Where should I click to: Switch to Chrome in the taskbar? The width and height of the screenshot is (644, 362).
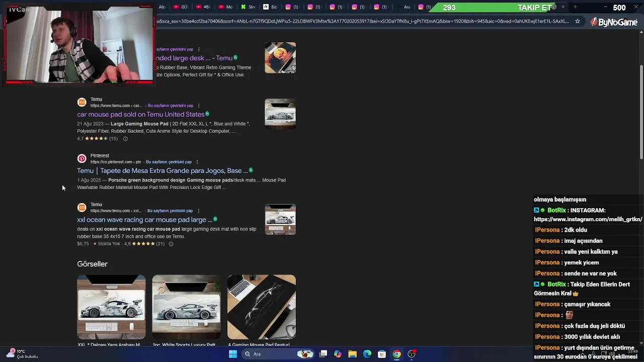click(397, 354)
